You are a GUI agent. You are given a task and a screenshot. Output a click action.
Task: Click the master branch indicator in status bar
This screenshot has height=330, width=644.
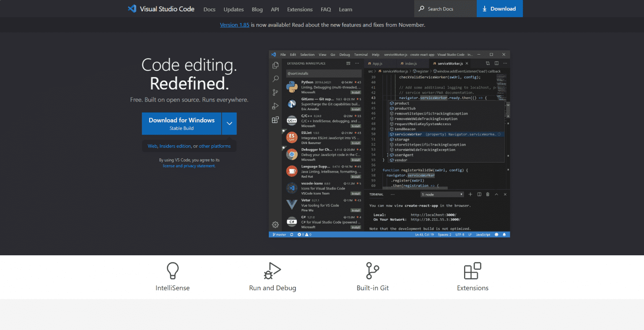click(x=279, y=235)
